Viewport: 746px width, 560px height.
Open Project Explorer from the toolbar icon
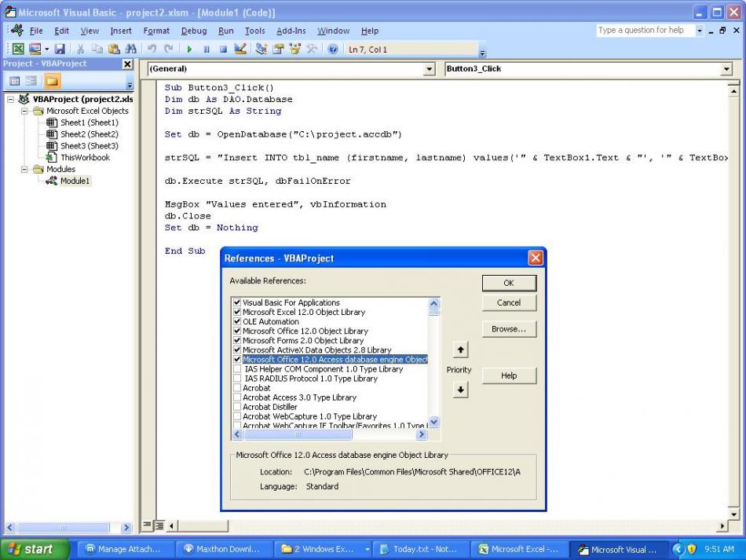click(261, 49)
